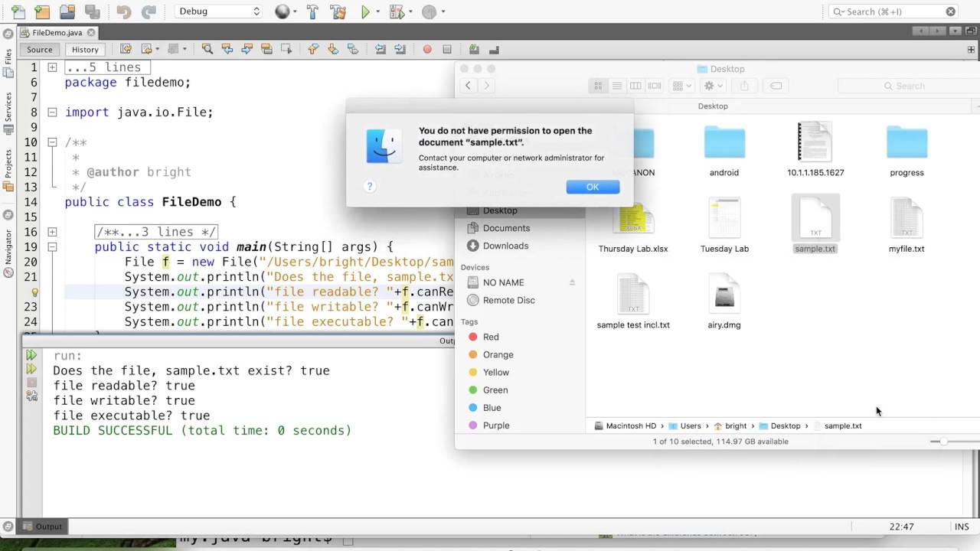This screenshot has height=551, width=980.
Task: Click the Find Previous Occurrence icon
Action: coord(227,49)
